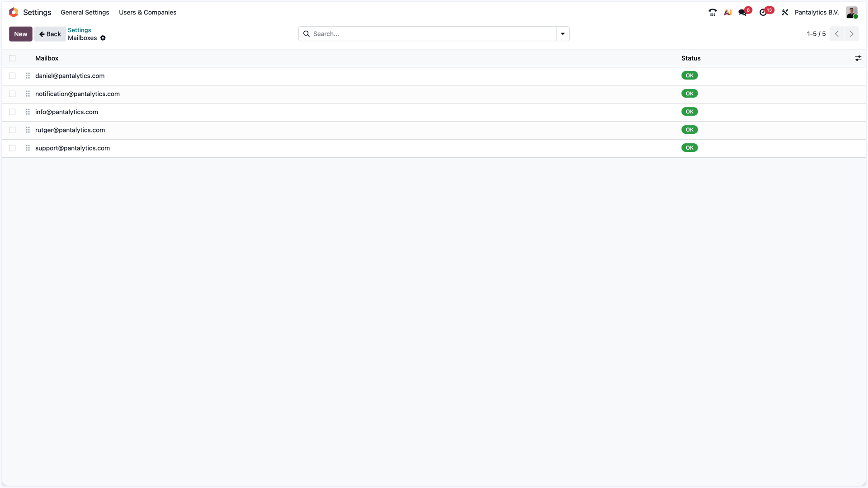
Task: Click inside the search input field
Action: tap(407, 33)
